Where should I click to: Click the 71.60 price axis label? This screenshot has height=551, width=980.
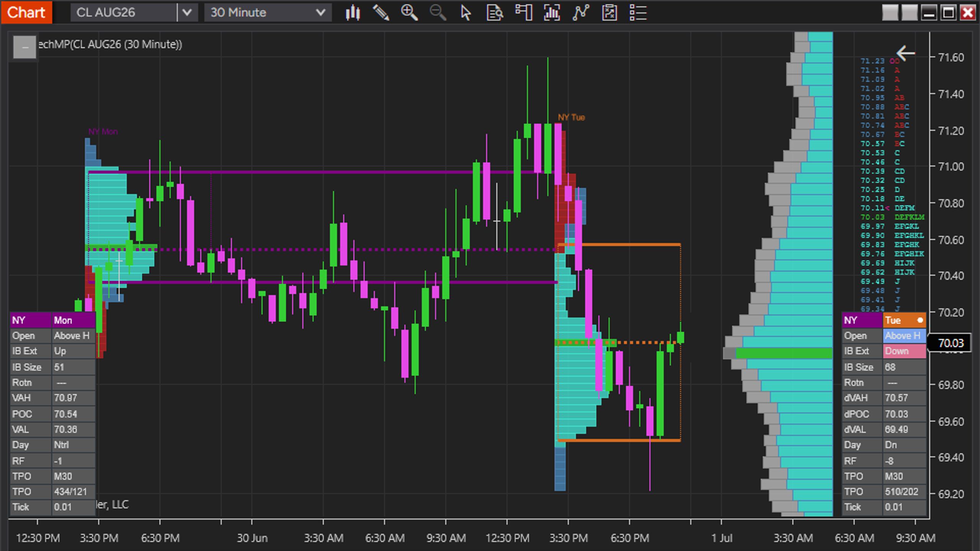[x=951, y=57]
